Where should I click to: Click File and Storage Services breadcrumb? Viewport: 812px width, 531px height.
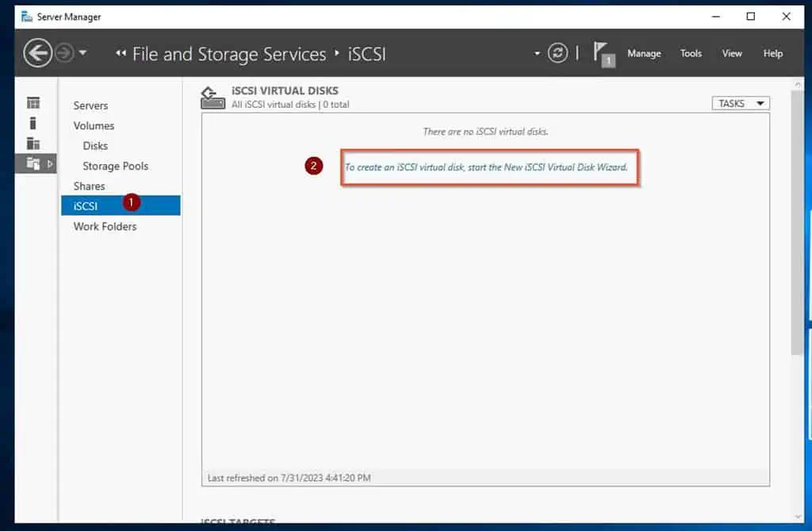[x=229, y=54]
